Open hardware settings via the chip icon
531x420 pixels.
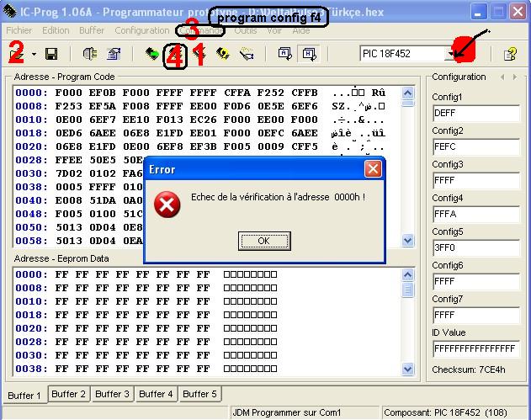point(89,54)
